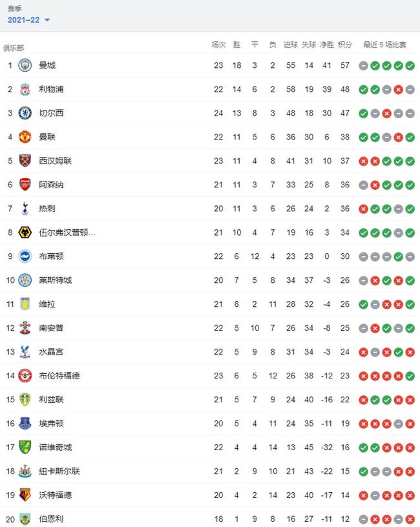Open the 2021–22 season dropdown

[28, 20]
